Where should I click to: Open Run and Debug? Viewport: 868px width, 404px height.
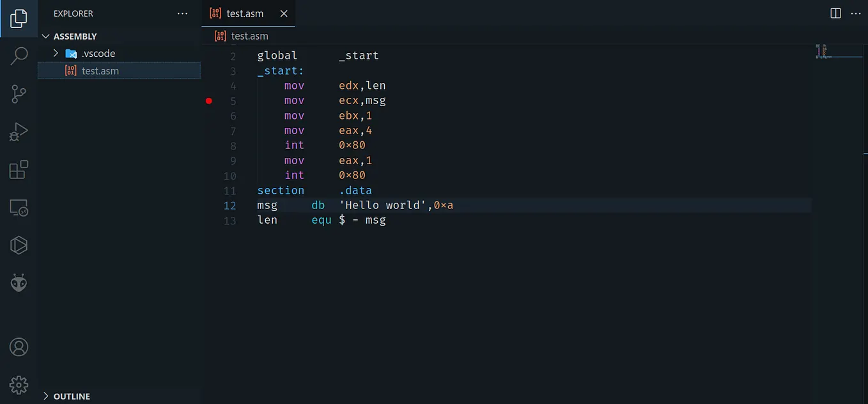click(x=19, y=131)
